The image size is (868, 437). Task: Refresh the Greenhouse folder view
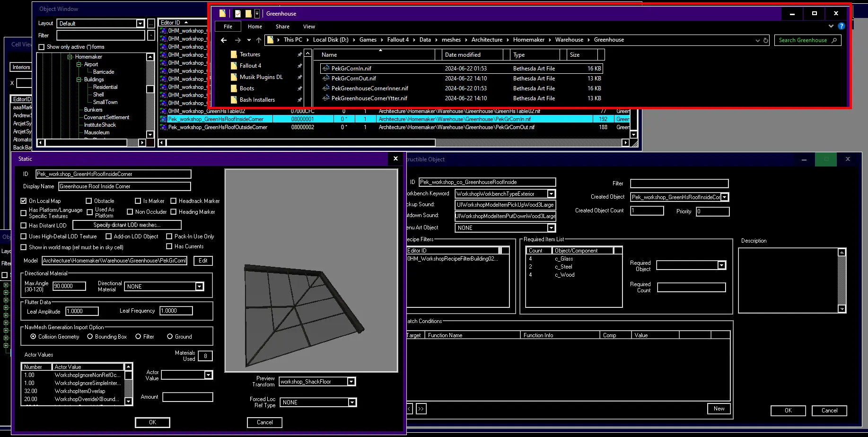pos(766,40)
